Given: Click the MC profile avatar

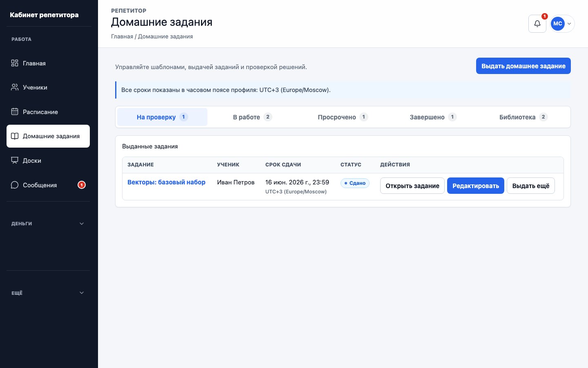Looking at the screenshot, I should [558, 24].
